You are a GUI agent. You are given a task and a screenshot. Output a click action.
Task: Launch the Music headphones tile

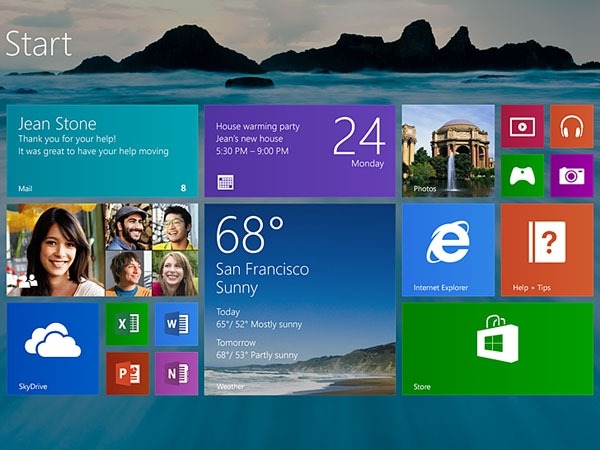tap(571, 126)
